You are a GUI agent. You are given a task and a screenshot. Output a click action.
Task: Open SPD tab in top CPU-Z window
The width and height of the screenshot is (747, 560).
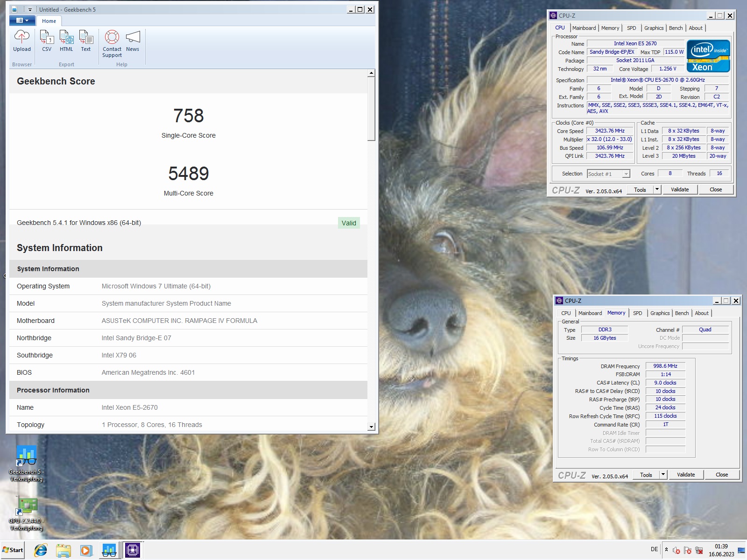click(x=632, y=28)
